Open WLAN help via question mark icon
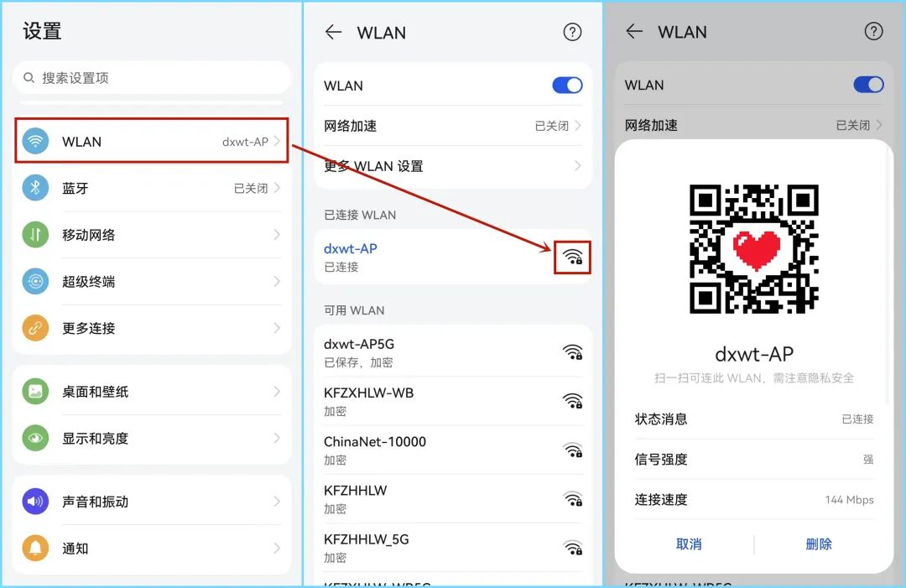906x588 pixels. (x=572, y=32)
